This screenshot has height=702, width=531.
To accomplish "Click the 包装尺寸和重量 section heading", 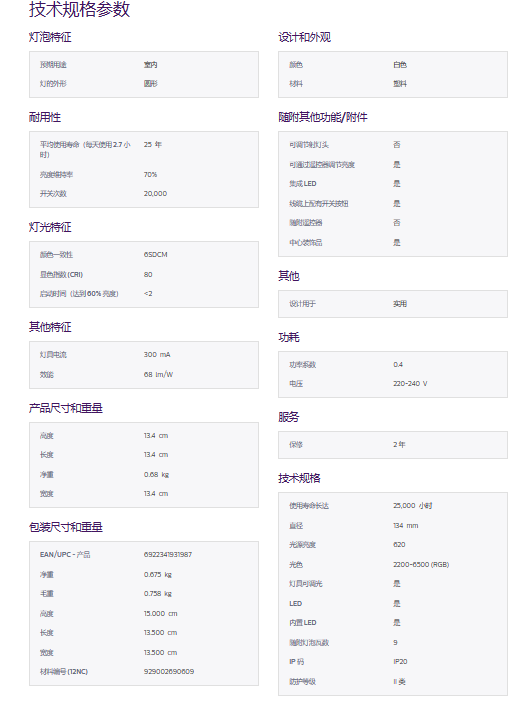I will 66,527.
